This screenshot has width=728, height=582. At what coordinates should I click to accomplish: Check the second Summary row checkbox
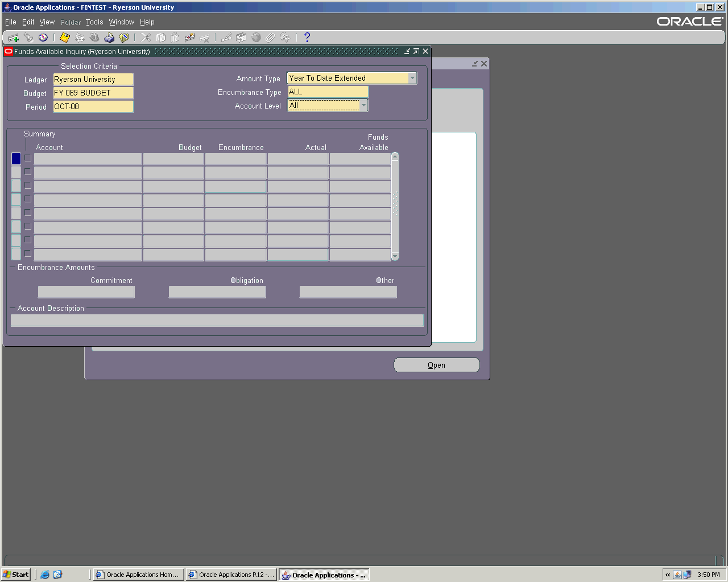point(28,172)
